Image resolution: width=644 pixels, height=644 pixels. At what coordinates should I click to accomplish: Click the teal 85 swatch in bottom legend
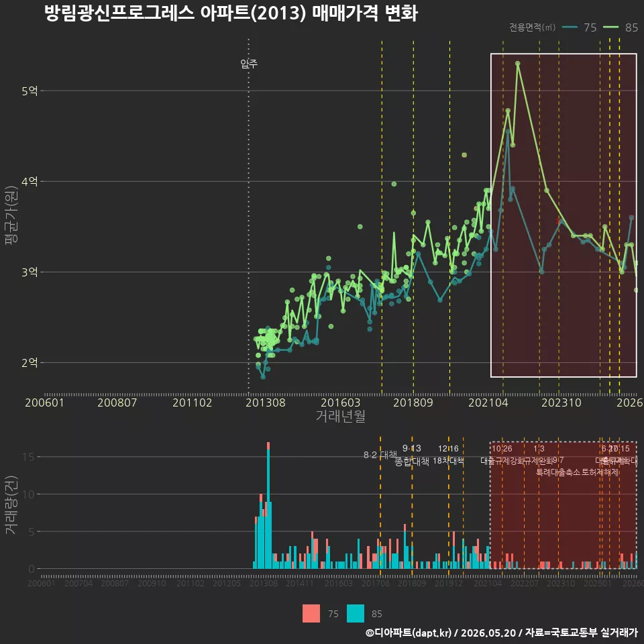tap(356, 614)
